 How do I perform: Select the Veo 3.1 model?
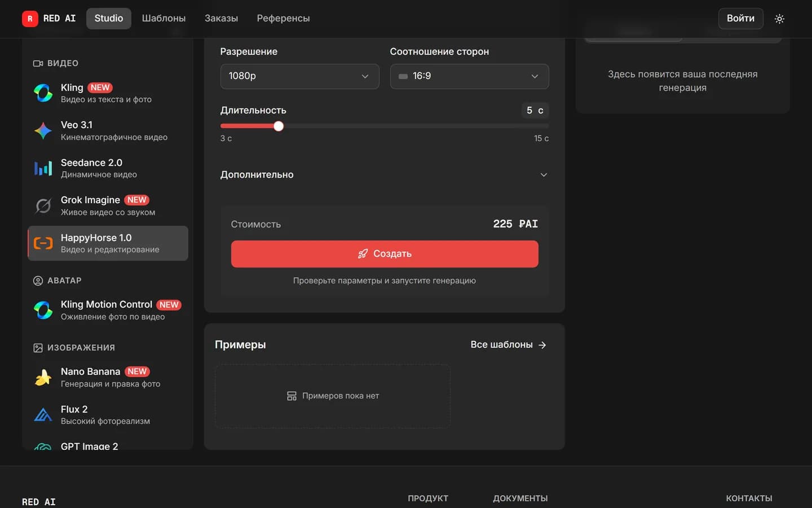point(108,130)
